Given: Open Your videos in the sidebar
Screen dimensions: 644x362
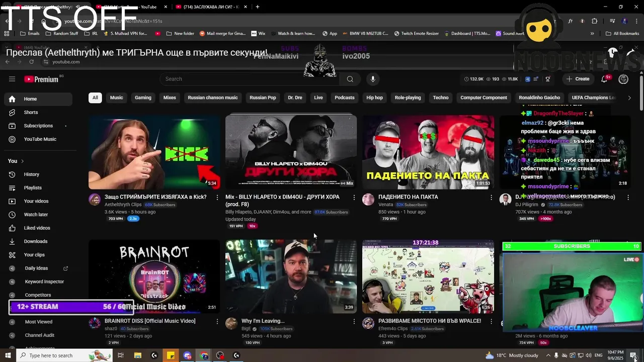Looking at the screenshot, I should click(x=38, y=201).
